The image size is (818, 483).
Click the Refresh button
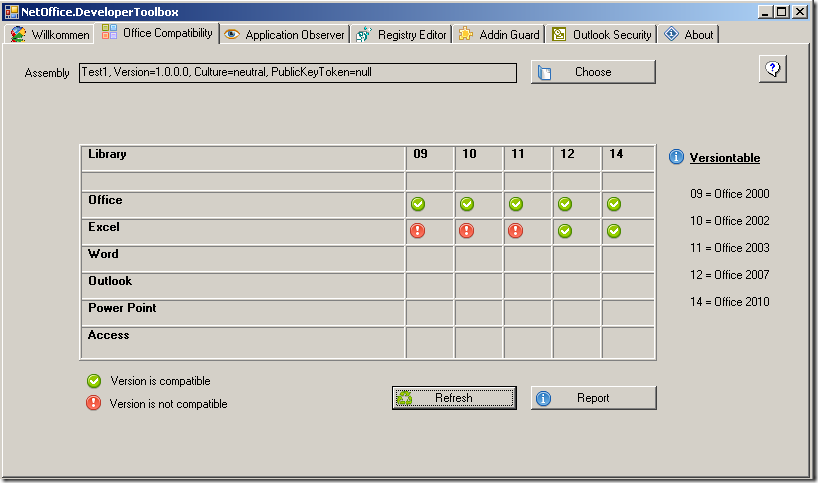454,398
